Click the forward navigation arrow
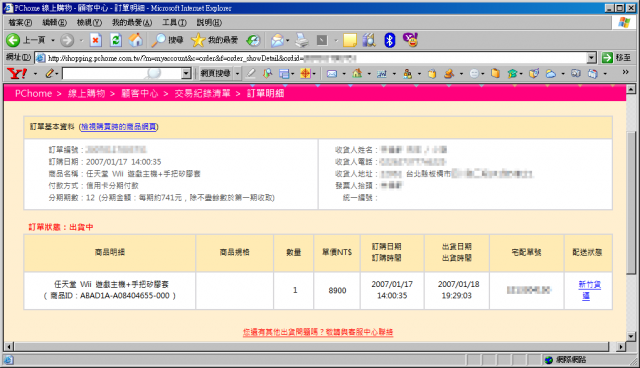 coord(67,40)
